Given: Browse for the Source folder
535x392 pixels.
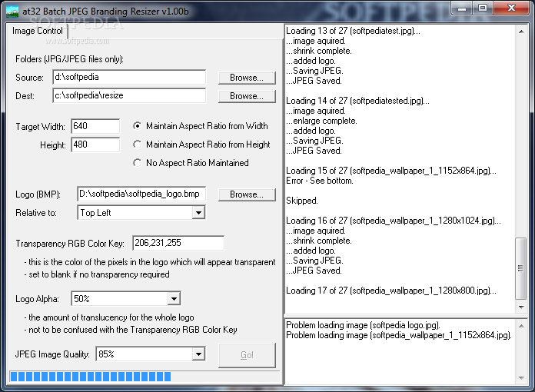Looking at the screenshot, I should click(x=247, y=78).
